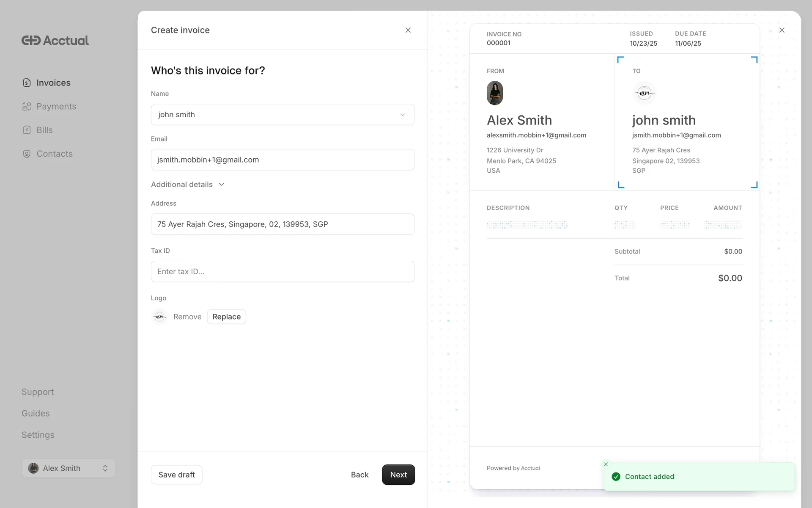Click the green checkmark in toast

pos(616,477)
